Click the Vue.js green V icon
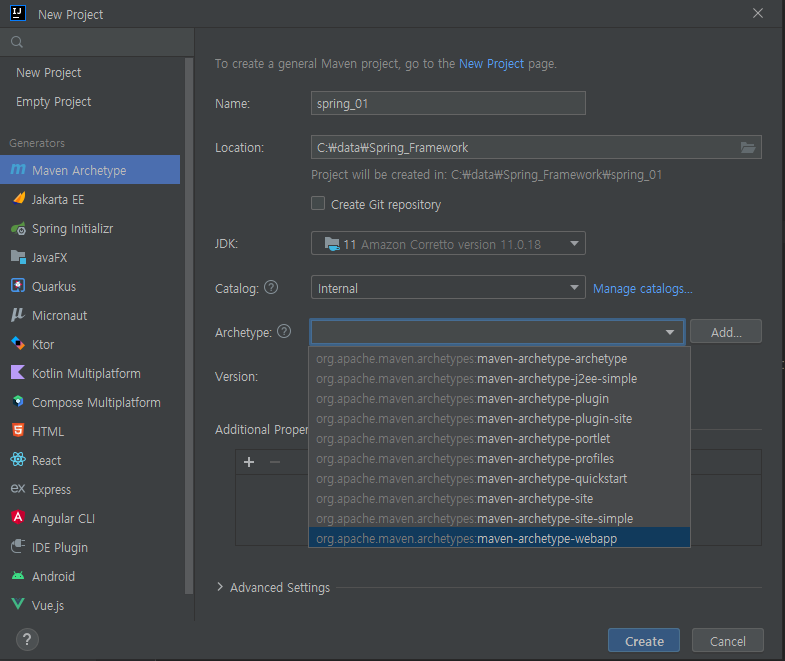Viewport: 785px width, 661px height. (18, 604)
